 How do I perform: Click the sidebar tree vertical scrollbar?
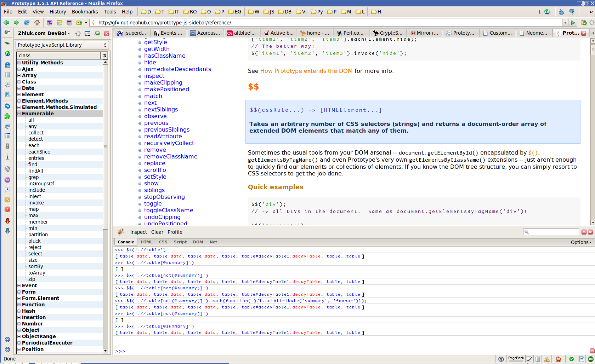pyautogui.click(x=105, y=206)
